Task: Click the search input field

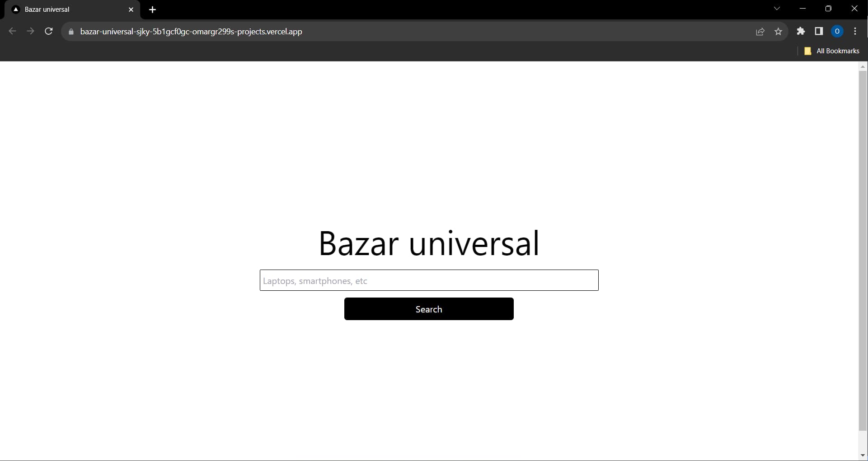Action: pyautogui.click(x=429, y=280)
